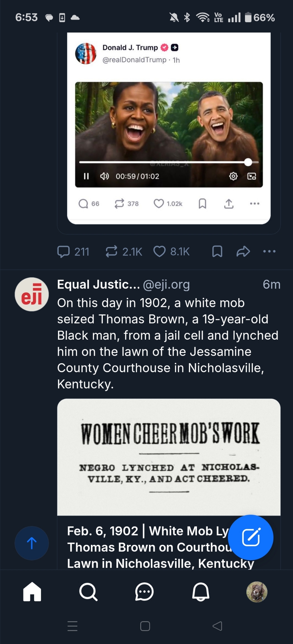The image size is (293, 644).
Task: Open the @eji.org account handle
Action: click(166, 285)
